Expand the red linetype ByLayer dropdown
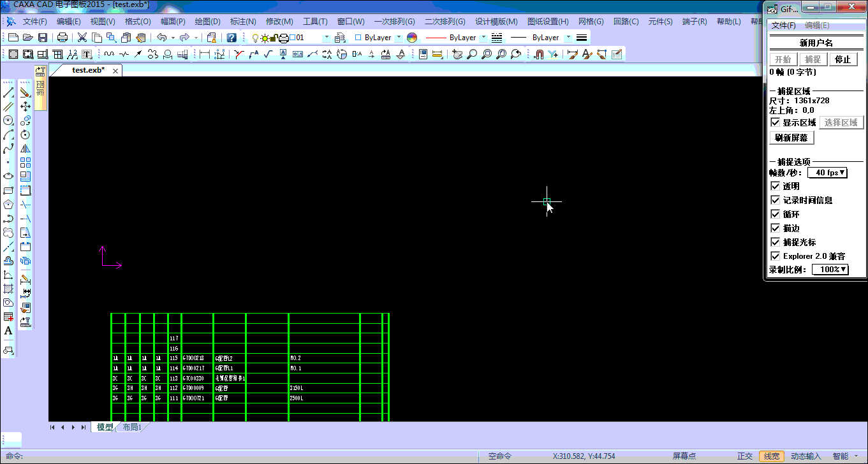Image resolution: width=868 pixels, height=464 pixels. point(483,38)
